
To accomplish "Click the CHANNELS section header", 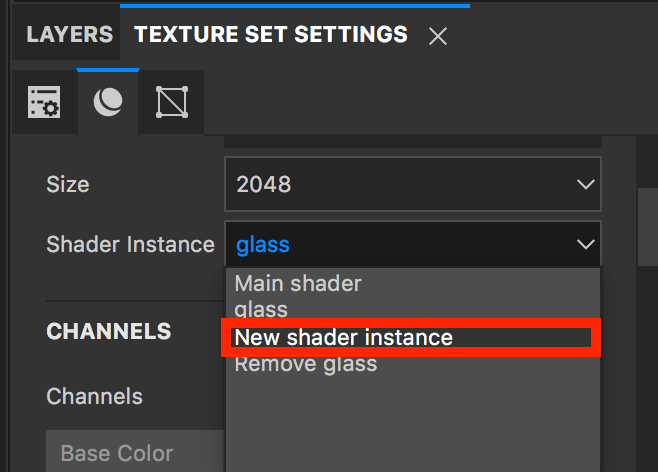I will point(109,331).
